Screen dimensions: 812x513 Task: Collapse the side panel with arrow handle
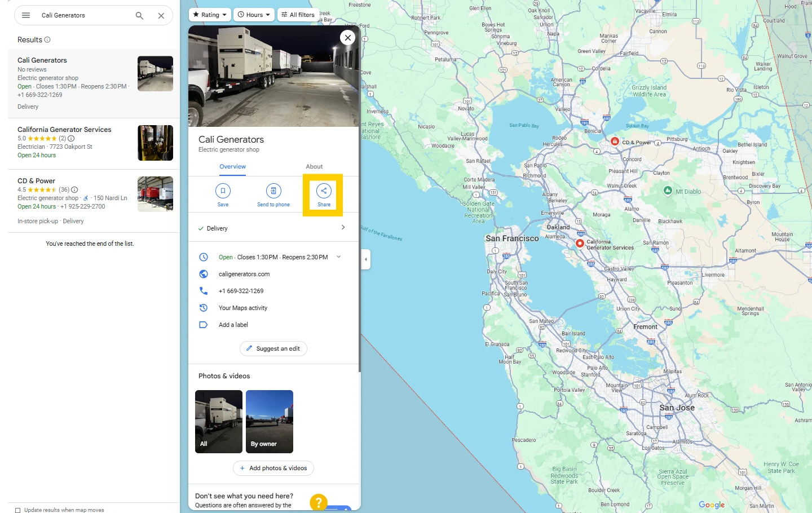(366, 259)
